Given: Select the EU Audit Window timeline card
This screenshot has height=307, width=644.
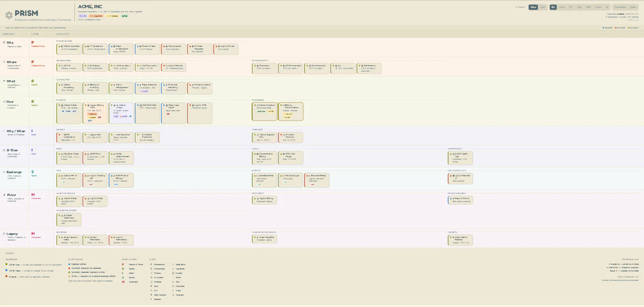Looking at the screenshot, I should [291, 138].
